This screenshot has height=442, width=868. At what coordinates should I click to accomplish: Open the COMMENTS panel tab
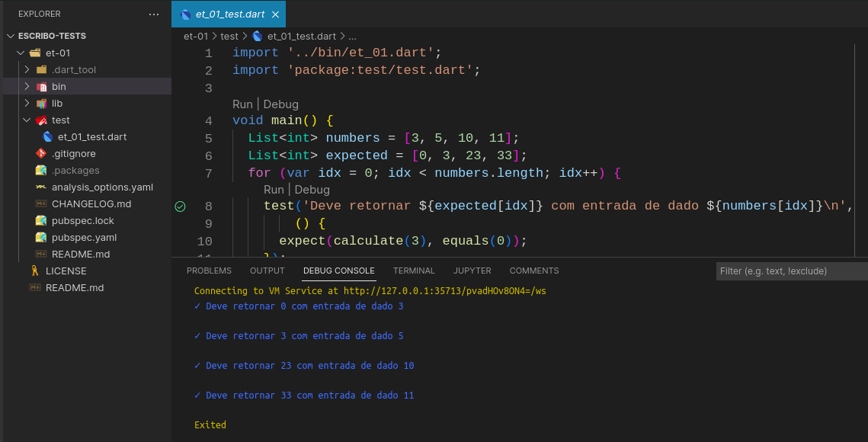pos(534,271)
